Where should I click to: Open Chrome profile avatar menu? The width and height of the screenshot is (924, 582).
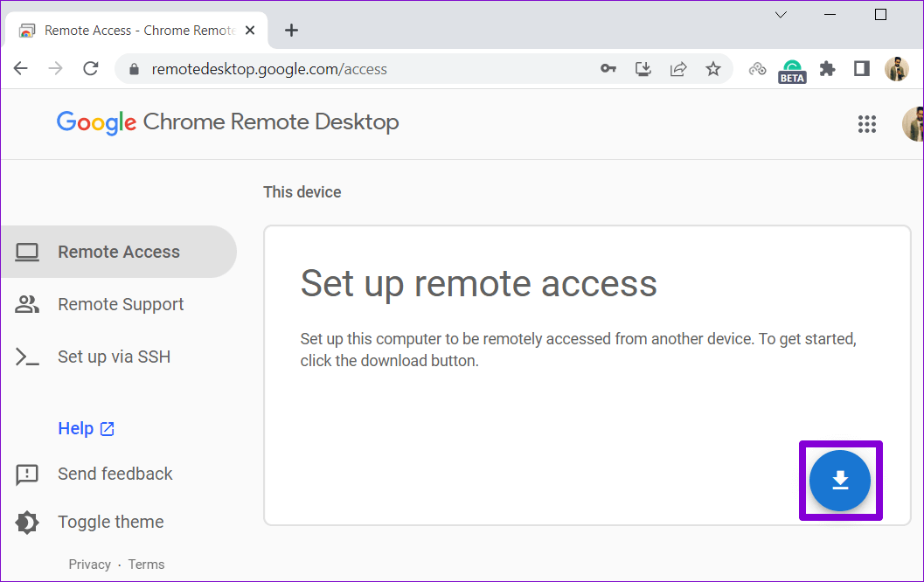click(x=897, y=69)
